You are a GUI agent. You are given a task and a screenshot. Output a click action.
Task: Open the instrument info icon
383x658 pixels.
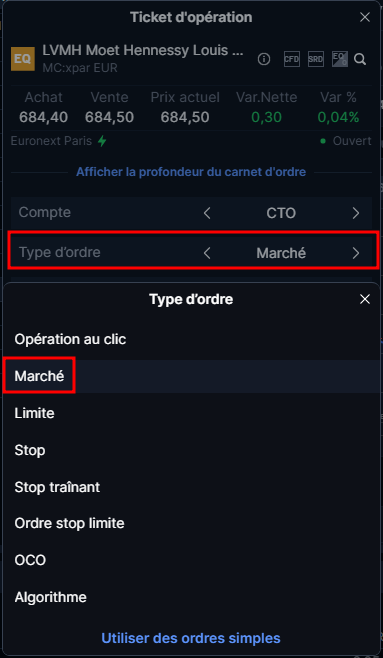click(x=264, y=59)
